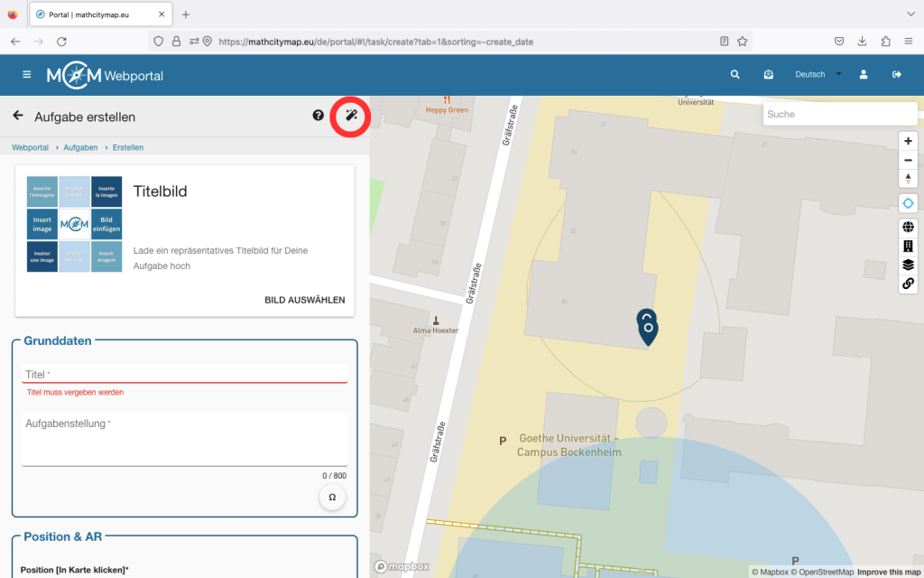Locate my position on the map
Screen dimensions: 924x578
(908, 203)
